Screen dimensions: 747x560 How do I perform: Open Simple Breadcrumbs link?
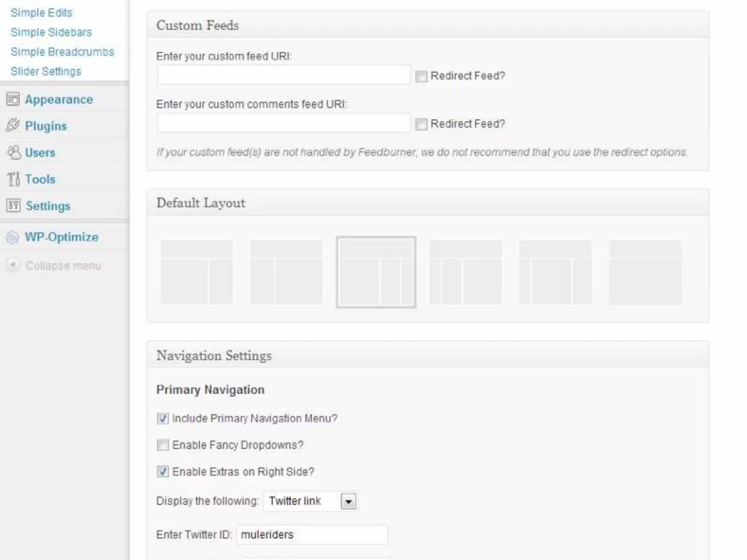pos(62,52)
